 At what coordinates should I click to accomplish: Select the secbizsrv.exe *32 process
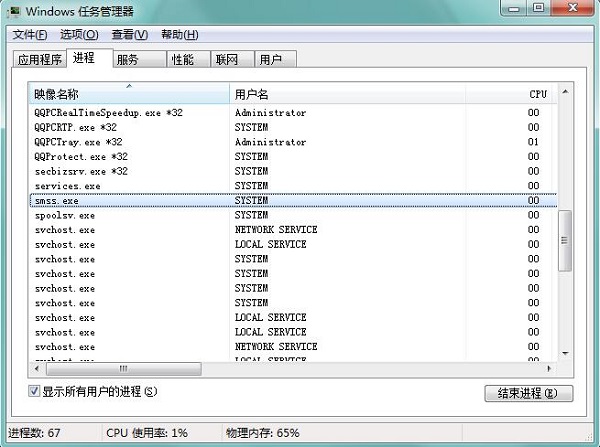pos(293,171)
